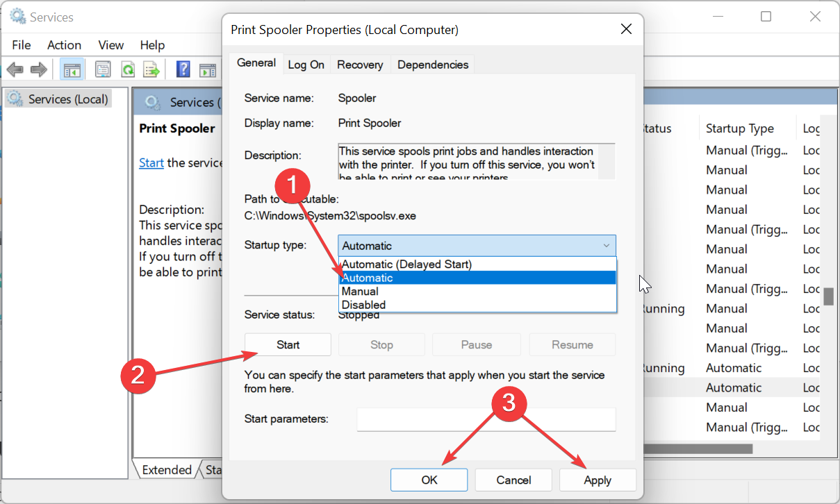840x504 pixels.
Task: Refresh the services list via green icon
Action: coord(128,69)
